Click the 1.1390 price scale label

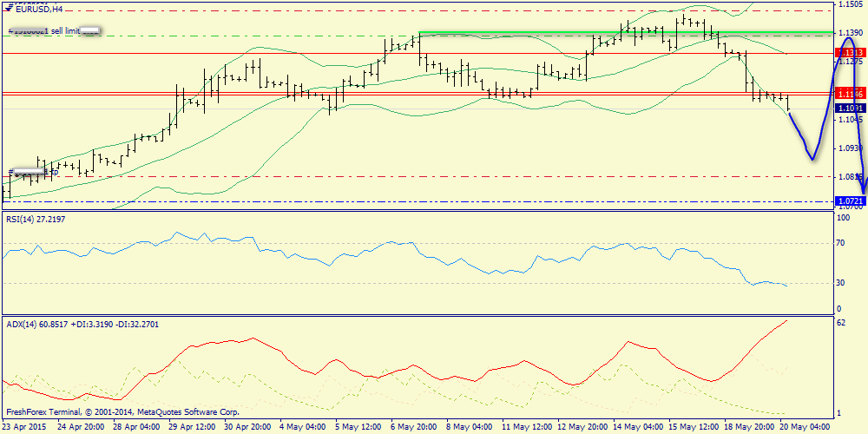[x=850, y=32]
